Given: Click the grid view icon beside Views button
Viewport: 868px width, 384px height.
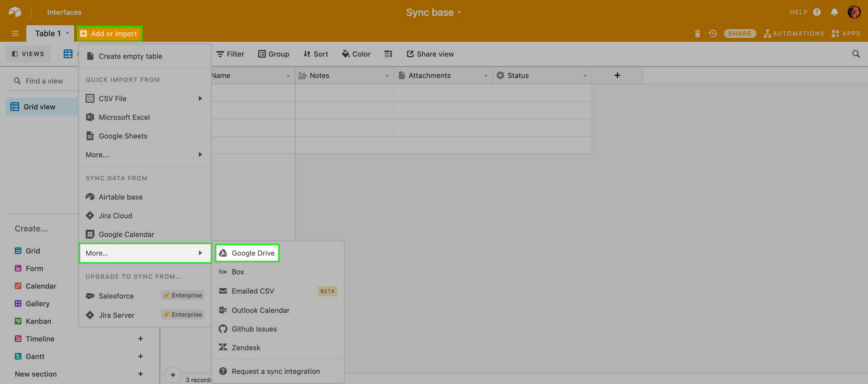Looking at the screenshot, I should click(x=68, y=54).
